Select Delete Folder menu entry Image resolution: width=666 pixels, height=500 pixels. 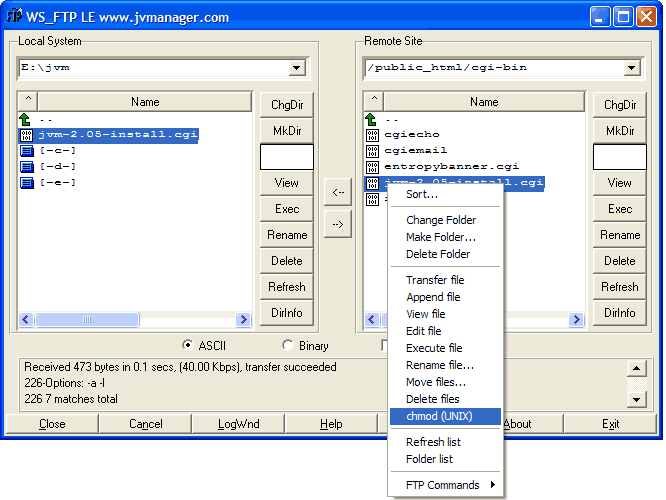pos(445,254)
